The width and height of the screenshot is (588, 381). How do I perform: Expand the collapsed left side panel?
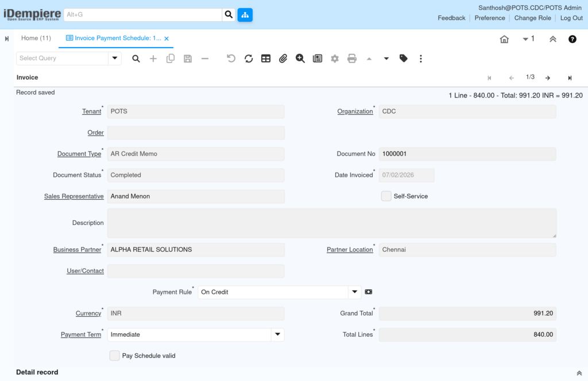click(x=7, y=38)
